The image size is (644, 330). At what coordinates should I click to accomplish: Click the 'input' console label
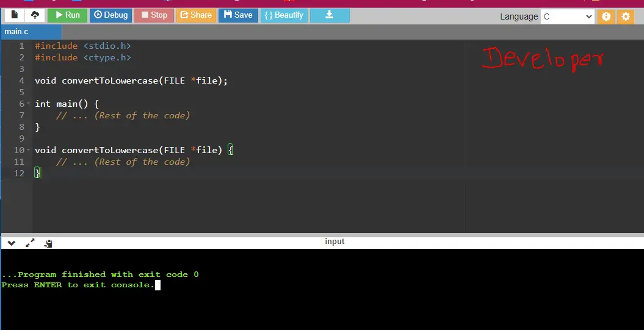coord(335,242)
